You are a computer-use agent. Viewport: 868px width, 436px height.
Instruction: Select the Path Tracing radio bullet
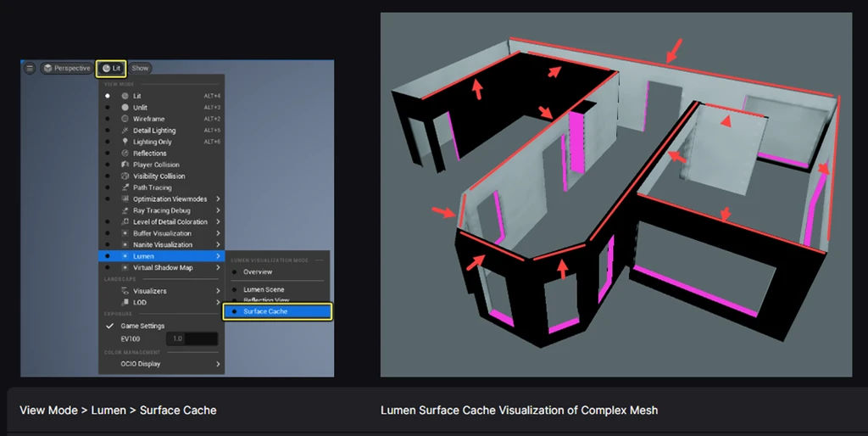pyautogui.click(x=108, y=187)
